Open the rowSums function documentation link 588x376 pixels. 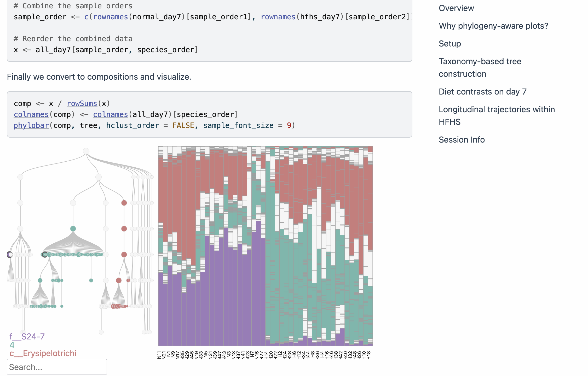click(x=82, y=103)
